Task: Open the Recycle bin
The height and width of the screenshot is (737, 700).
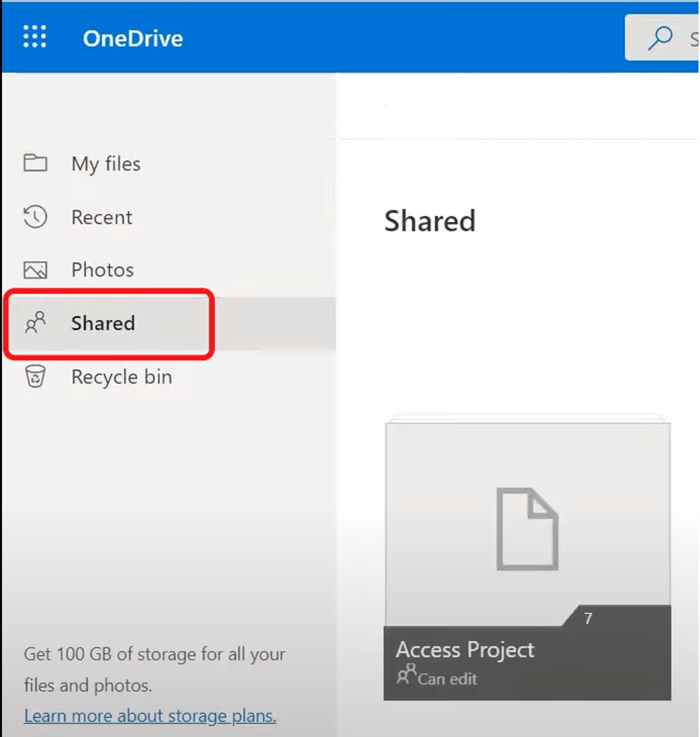Action: click(x=121, y=377)
